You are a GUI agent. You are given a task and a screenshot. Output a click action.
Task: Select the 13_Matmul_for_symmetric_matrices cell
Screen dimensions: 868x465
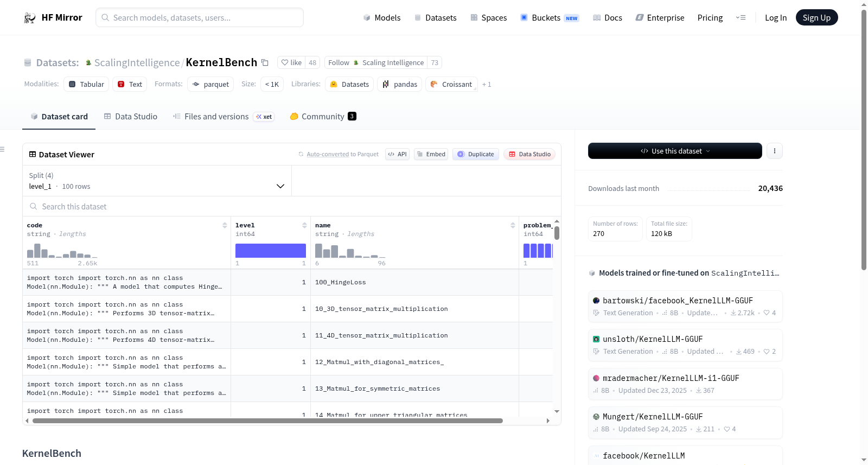click(414, 388)
